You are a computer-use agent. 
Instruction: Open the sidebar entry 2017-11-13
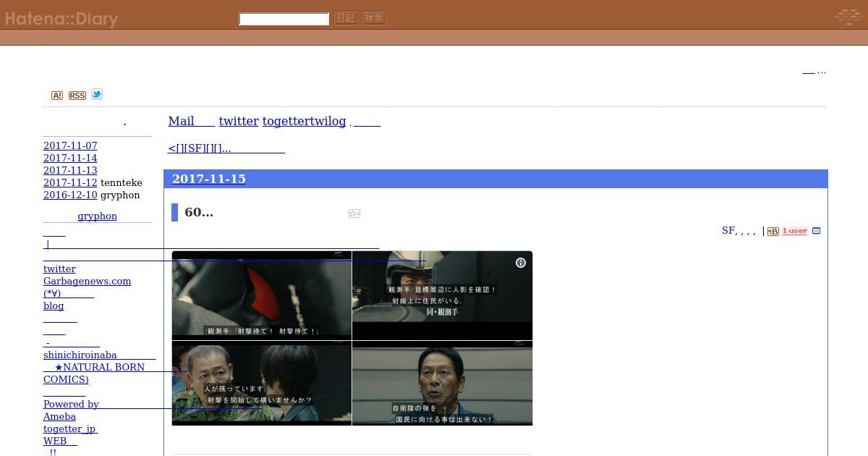[x=70, y=171]
